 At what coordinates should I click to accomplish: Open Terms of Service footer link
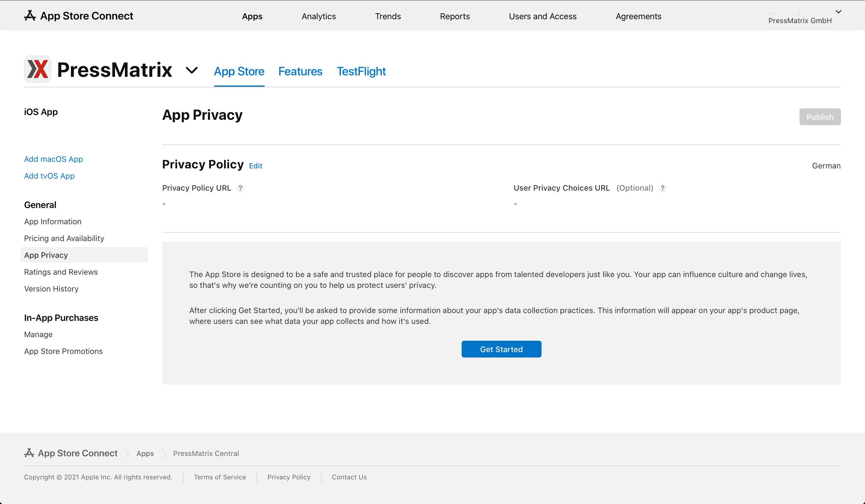coord(220,477)
